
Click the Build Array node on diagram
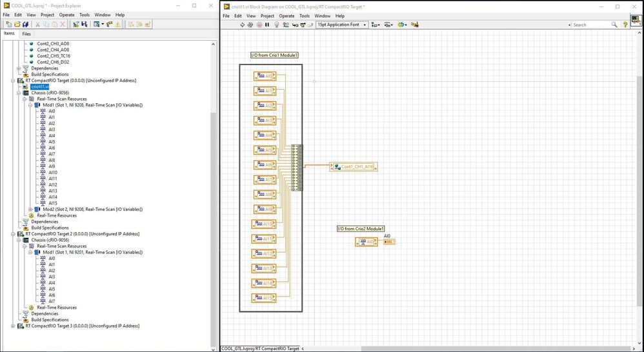coord(297,168)
